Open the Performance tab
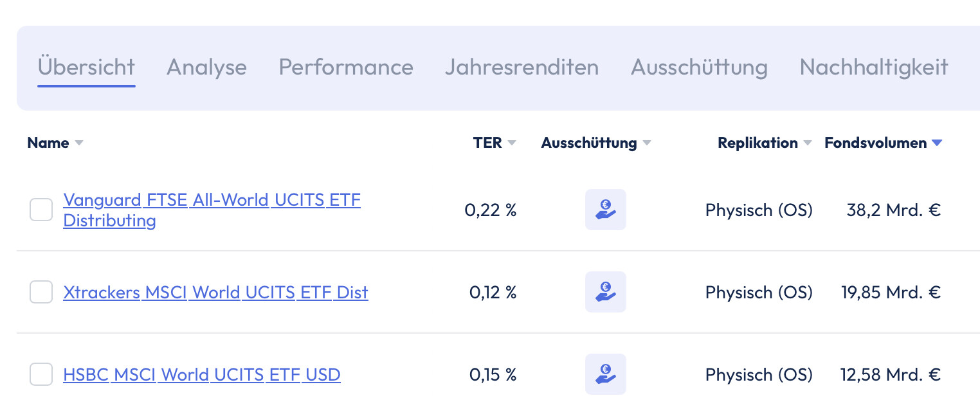The width and height of the screenshot is (980, 407). click(x=346, y=68)
